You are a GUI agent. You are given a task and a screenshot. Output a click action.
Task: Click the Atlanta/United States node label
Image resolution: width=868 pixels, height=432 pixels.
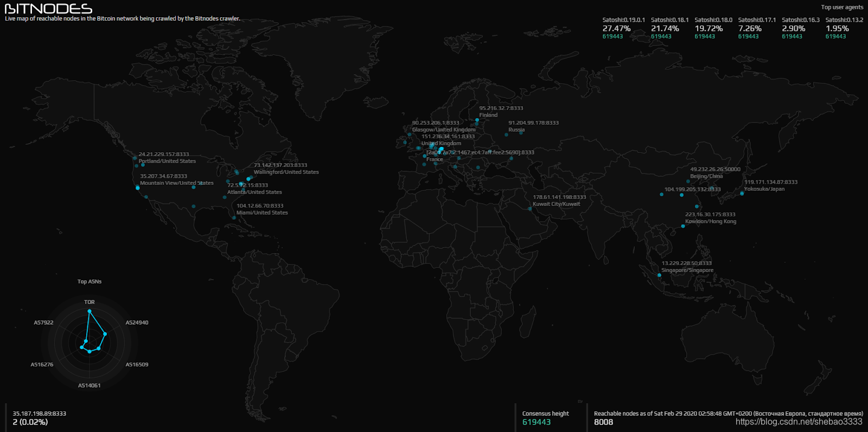coord(254,192)
